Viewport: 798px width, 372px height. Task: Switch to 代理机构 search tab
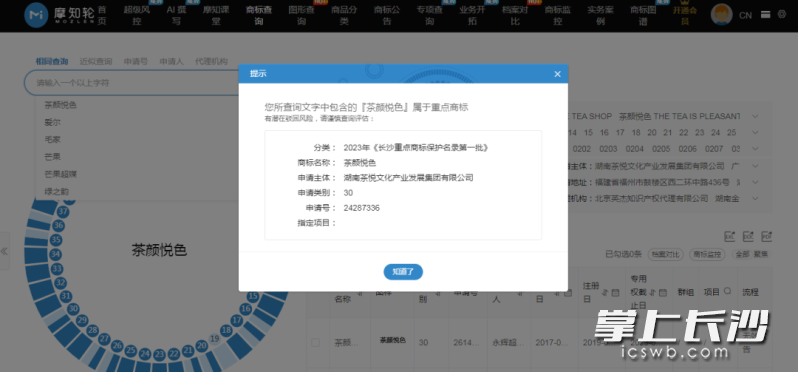coord(211,61)
